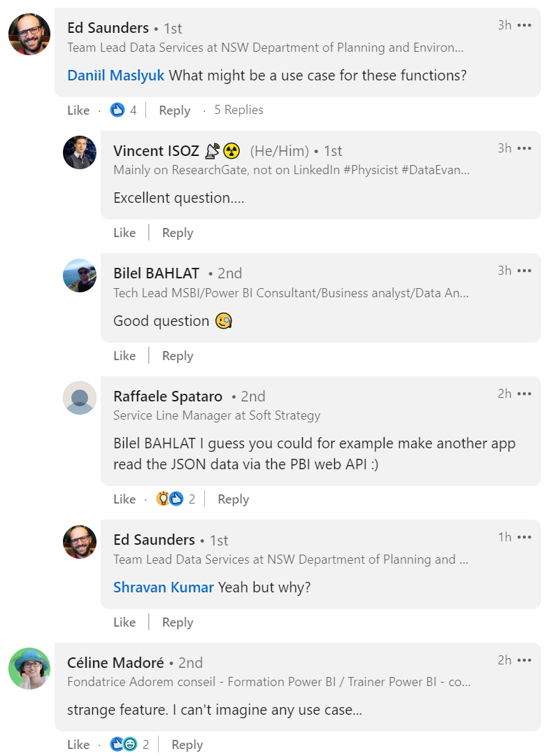Viewport: 546px width, 756px height.
Task: Open Bilel BAHLAT's profile name
Action: click(157, 273)
